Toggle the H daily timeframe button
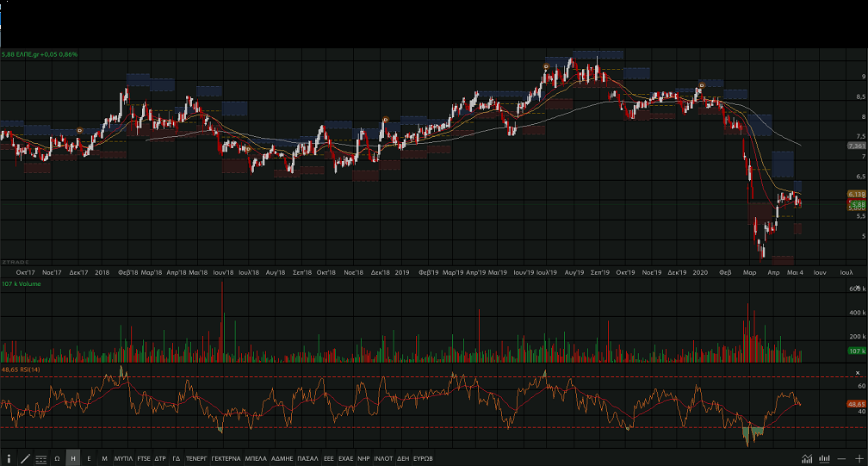The image size is (868, 466). [73, 458]
